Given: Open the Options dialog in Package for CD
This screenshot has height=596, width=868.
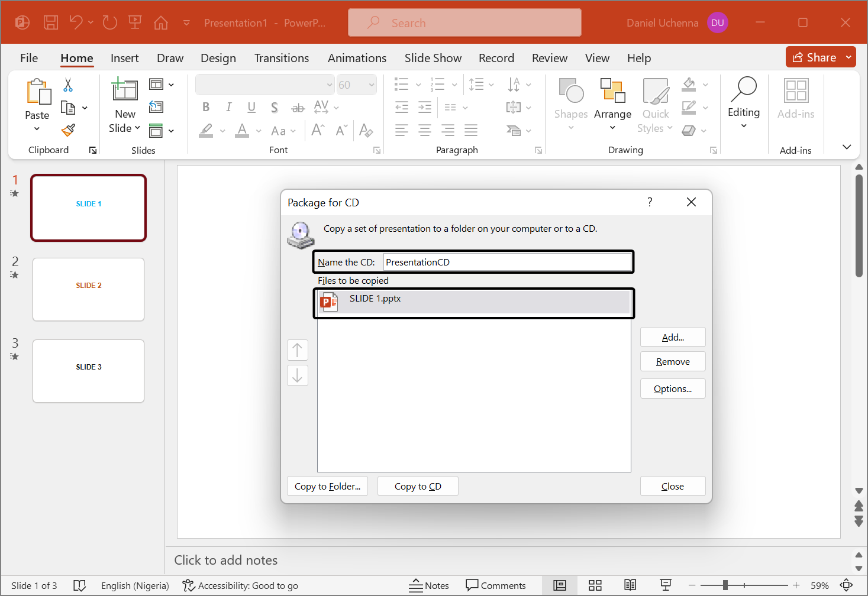Looking at the screenshot, I should coord(672,388).
